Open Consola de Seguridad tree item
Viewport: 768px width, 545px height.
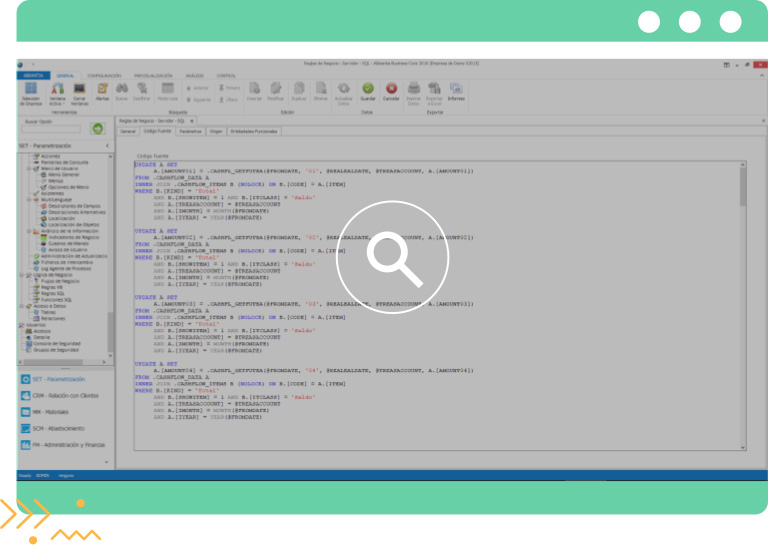pyautogui.click(x=57, y=344)
